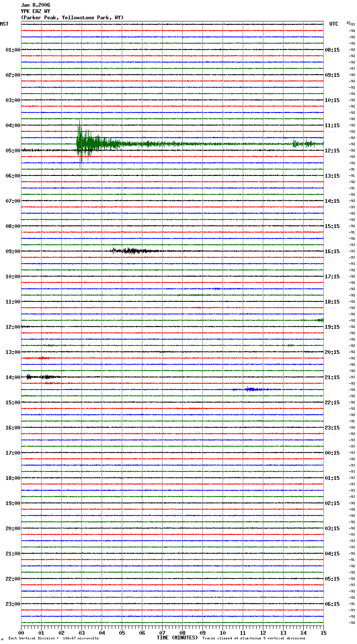
Task: Select the '01:00' MST hour label
Action: 13,50
